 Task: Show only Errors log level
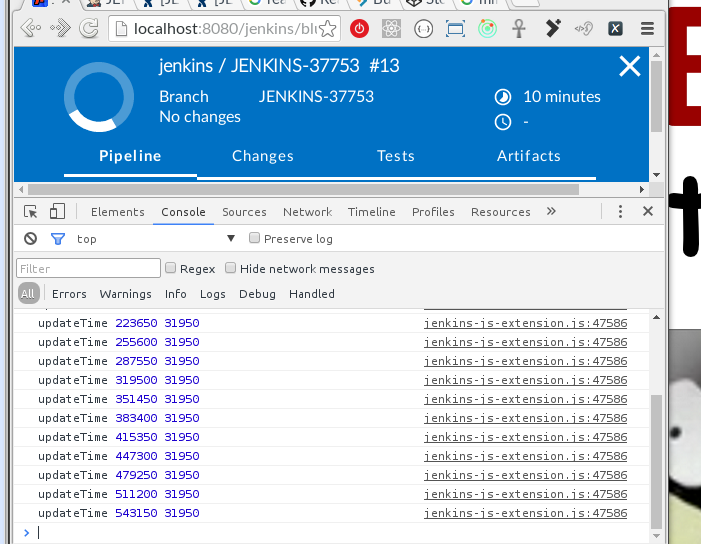pos(69,294)
